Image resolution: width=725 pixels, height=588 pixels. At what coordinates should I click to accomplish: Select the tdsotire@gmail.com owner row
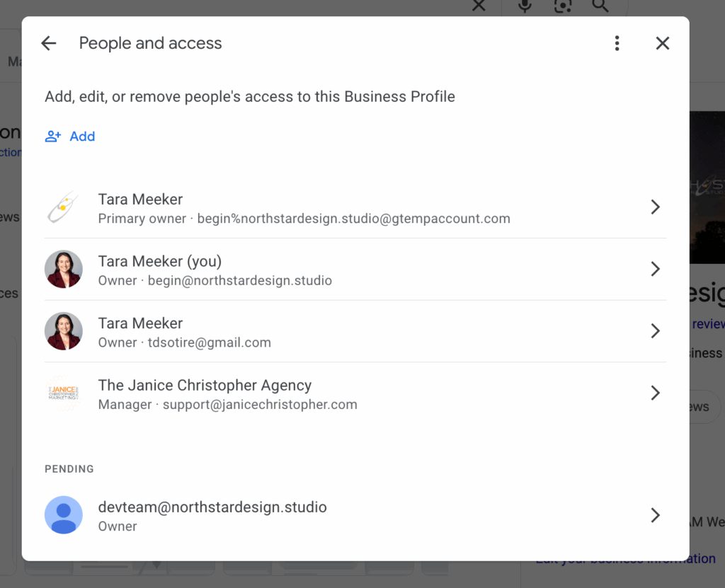tap(354, 330)
